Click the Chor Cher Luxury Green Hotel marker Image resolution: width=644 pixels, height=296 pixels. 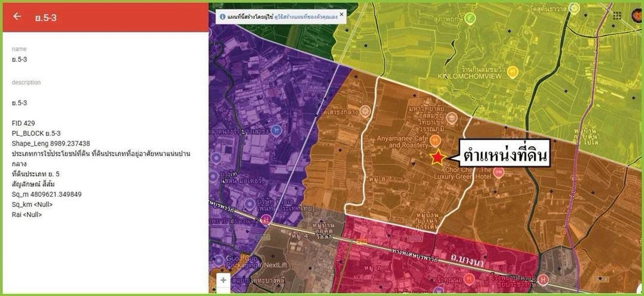[498, 171]
